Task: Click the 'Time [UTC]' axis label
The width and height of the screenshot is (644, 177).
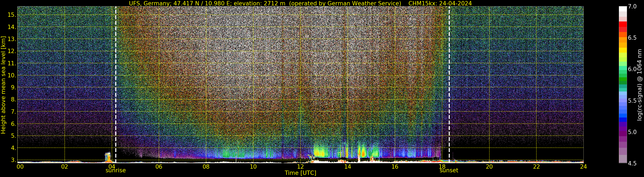Action: (x=300, y=173)
